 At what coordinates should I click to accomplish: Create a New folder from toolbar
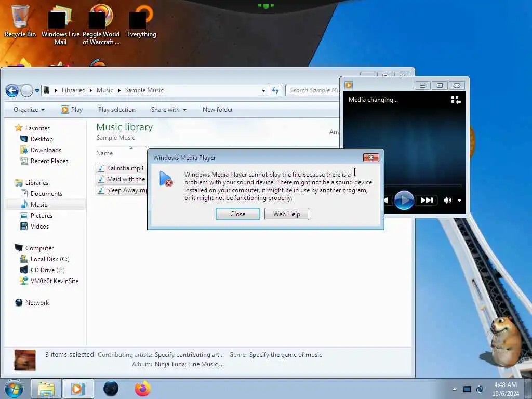pyautogui.click(x=218, y=110)
